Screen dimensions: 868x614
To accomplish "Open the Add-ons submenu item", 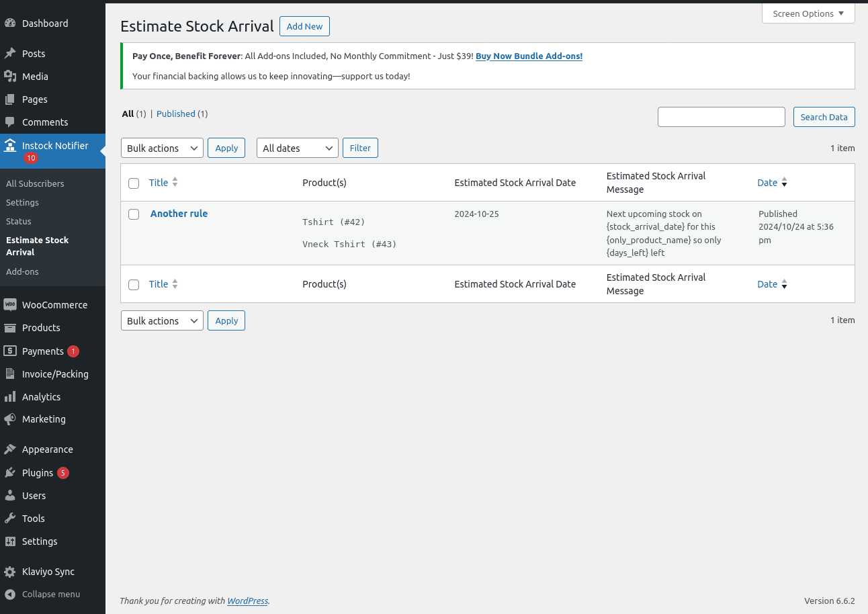I will click(x=22, y=271).
